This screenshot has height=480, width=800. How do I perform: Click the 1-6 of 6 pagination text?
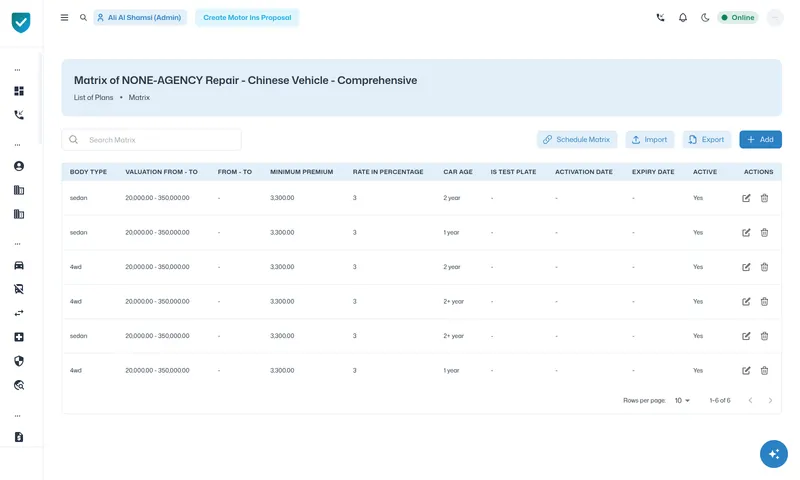(720, 400)
